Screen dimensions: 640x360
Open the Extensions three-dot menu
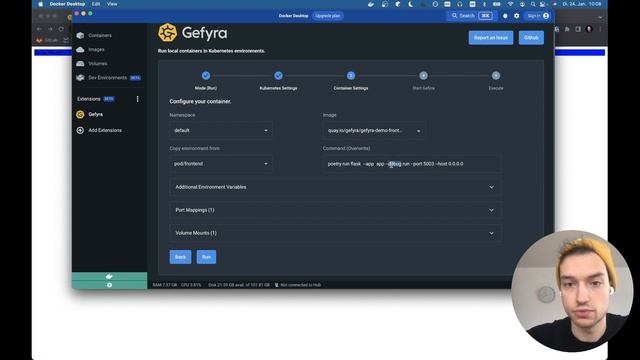(138, 99)
